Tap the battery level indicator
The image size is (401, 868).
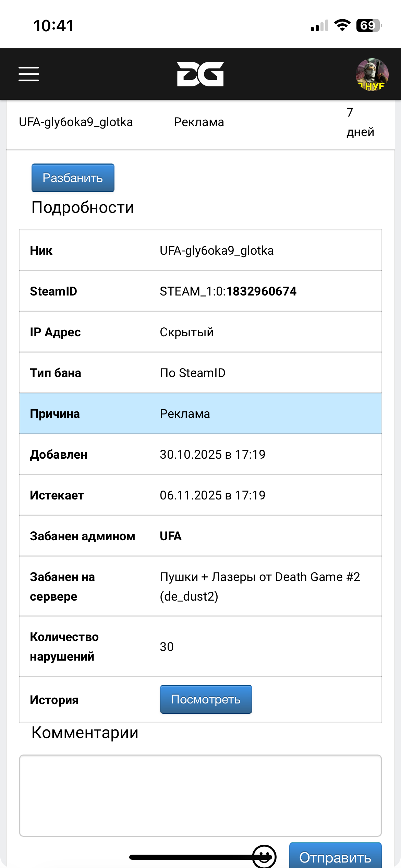click(369, 25)
